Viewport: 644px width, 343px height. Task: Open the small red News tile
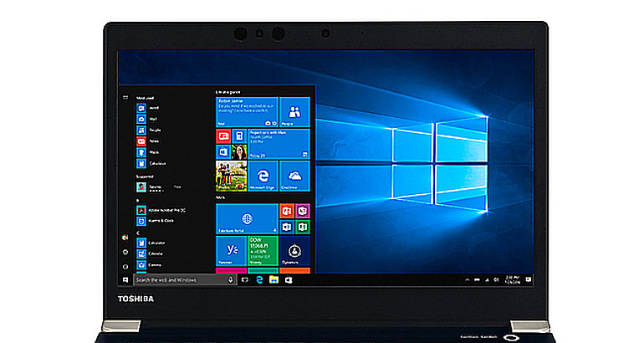223,136
